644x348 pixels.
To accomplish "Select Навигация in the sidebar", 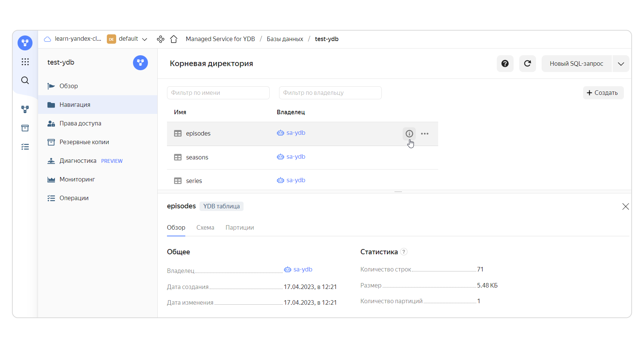I will coord(97,105).
